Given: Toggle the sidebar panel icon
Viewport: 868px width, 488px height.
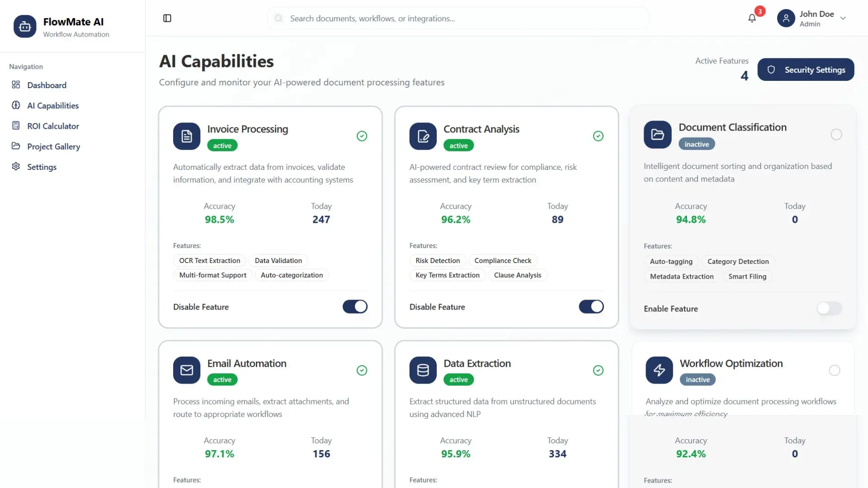Looking at the screenshot, I should click(167, 18).
